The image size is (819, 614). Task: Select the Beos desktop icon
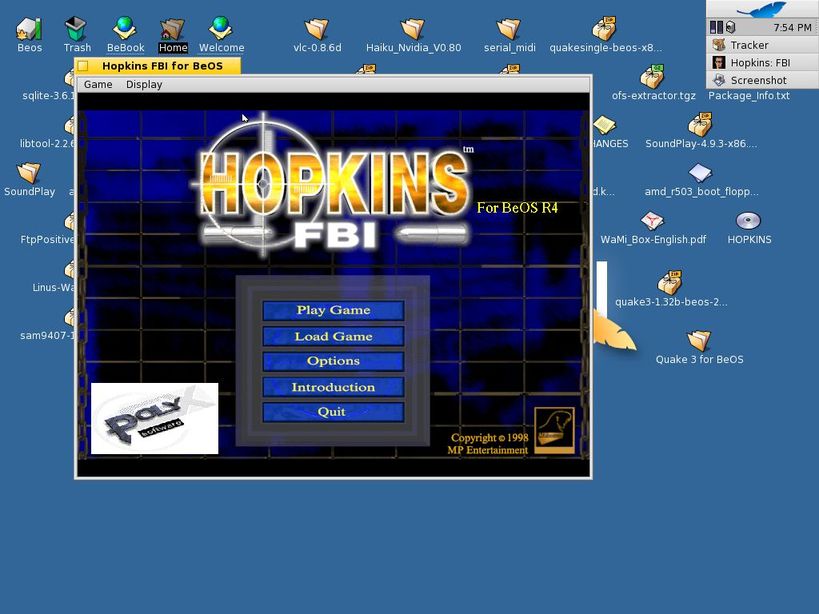pos(29,28)
